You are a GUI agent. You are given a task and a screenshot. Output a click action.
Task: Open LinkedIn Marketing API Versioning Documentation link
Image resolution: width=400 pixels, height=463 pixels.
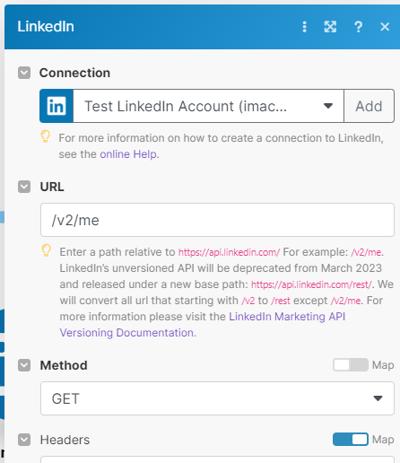(203, 324)
